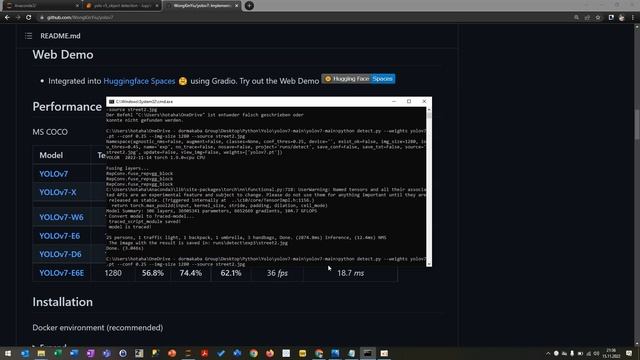Image resolution: width=640 pixels, height=360 pixels.
Task: Open the YOLOv7-X model link
Action: pos(58,192)
